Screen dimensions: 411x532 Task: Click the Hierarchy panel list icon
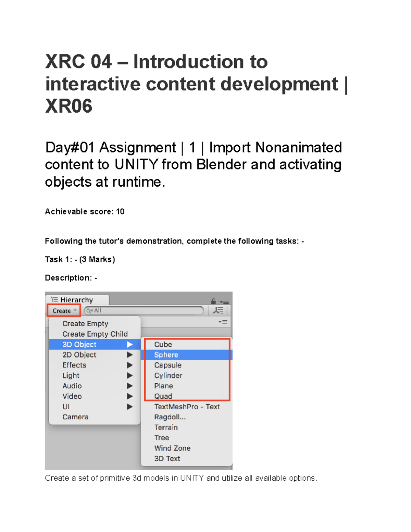coord(54,300)
